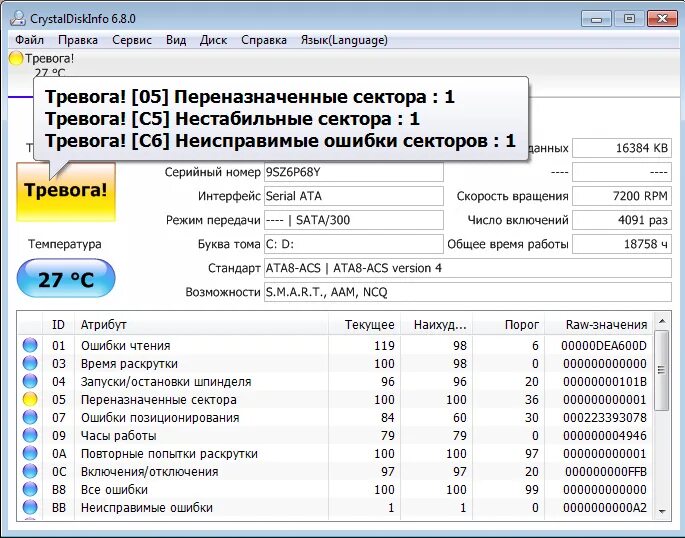Click raw value 00000DEA600D
685x538 pixels.
point(604,345)
